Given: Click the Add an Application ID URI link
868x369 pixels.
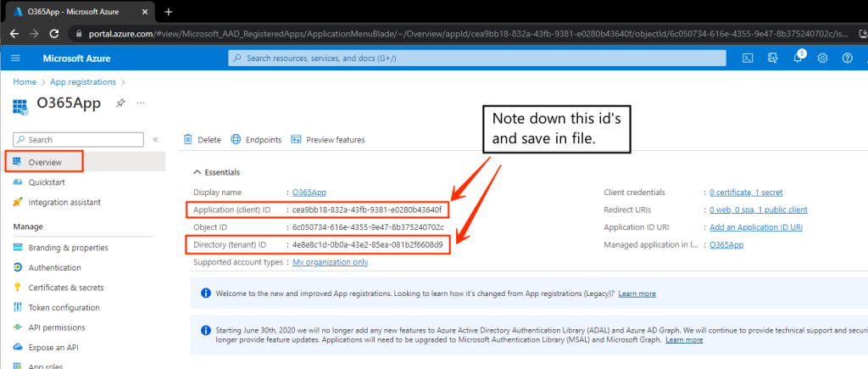Looking at the screenshot, I should [x=756, y=227].
